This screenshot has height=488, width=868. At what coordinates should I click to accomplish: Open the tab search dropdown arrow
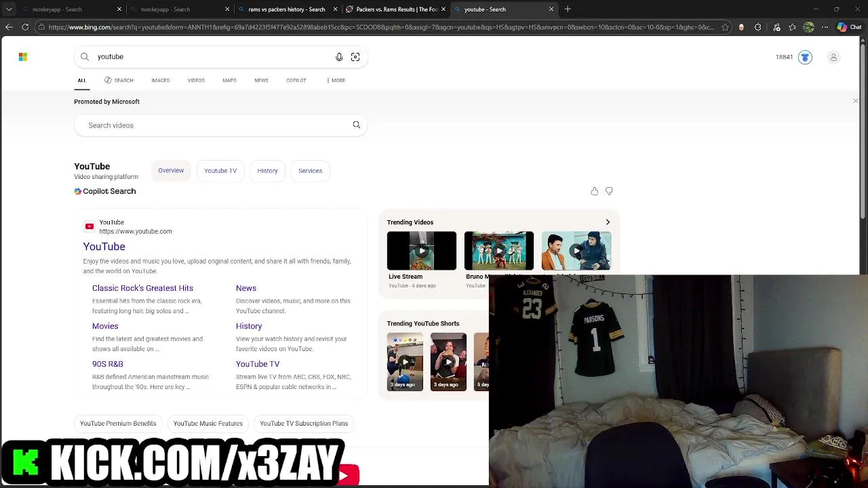click(x=9, y=9)
